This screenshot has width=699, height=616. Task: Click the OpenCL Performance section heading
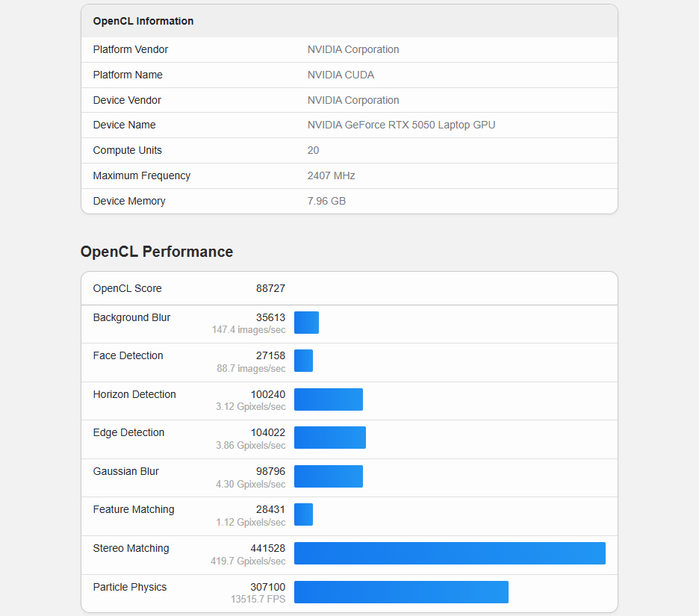pyautogui.click(x=157, y=252)
